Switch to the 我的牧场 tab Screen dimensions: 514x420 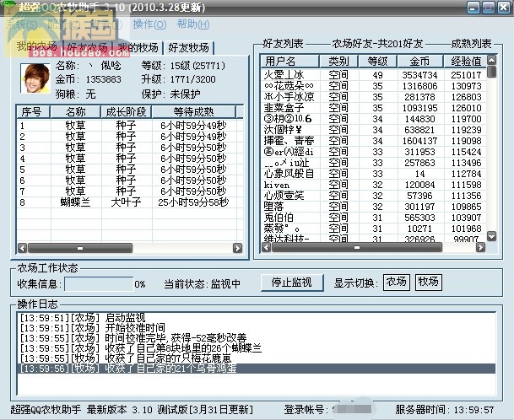(138, 48)
